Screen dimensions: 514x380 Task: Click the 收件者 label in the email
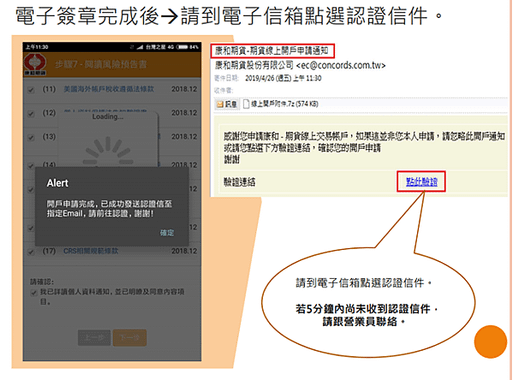click(223, 90)
